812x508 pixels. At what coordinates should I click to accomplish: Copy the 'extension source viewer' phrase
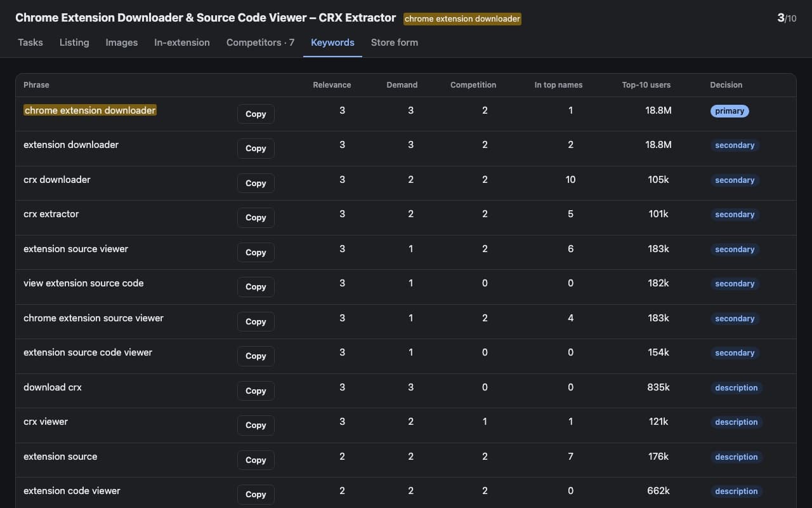[x=256, y=253]
